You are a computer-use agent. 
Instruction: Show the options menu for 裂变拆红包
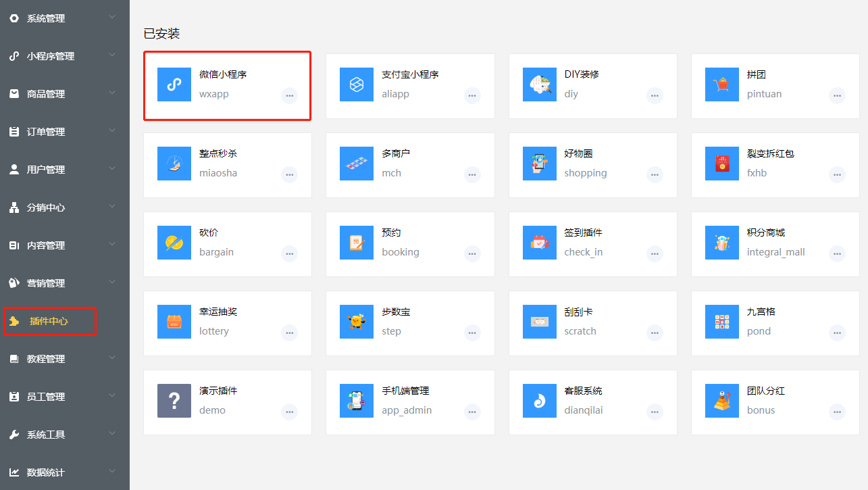(838, 175)
